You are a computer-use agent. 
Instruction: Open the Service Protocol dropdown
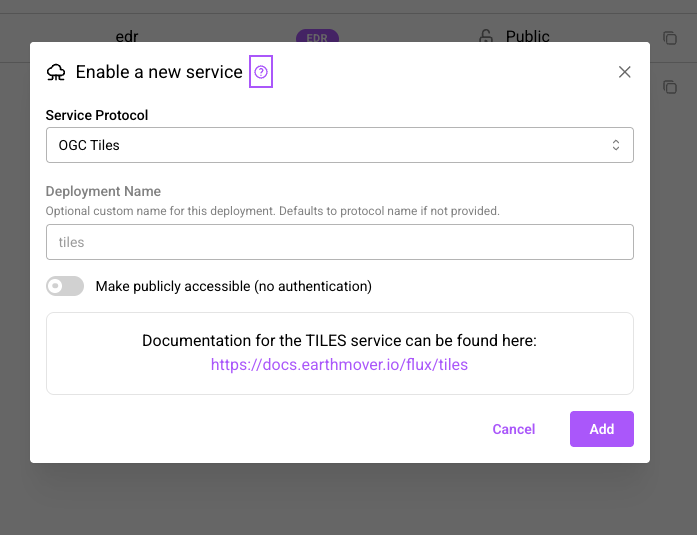tap(339, 145)
